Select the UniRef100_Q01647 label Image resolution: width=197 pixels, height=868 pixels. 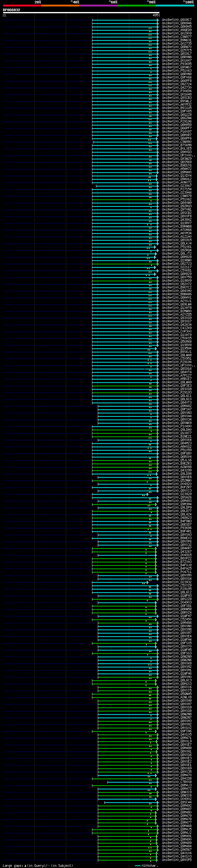point(176,61)
